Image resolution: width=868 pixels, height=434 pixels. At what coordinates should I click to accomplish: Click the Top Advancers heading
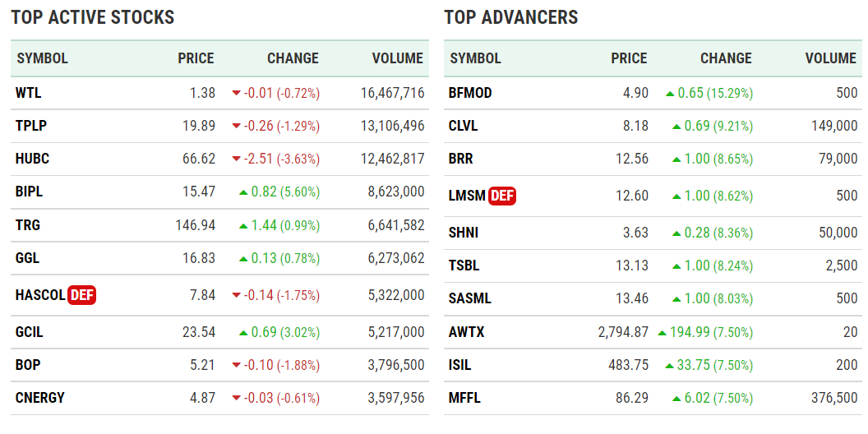point(511,17)
